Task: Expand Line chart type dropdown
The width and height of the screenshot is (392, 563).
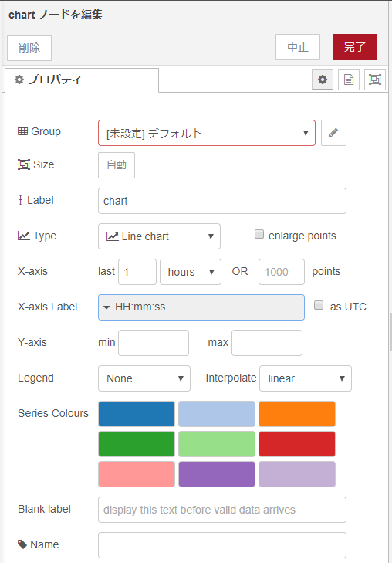Action: click(x=159, y=236)
